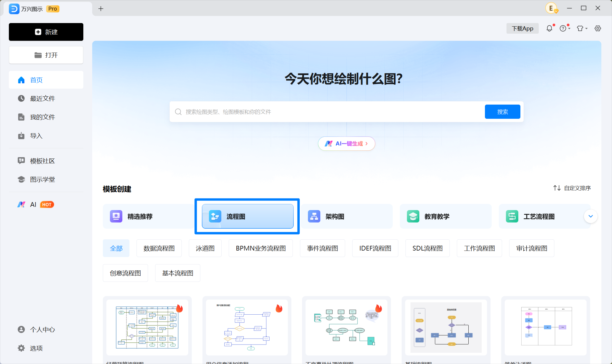Click the 打开 open file button
The height and width of the screenshot is (364, 612).
46,55
